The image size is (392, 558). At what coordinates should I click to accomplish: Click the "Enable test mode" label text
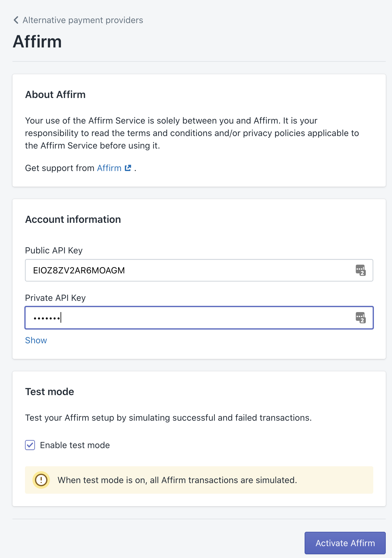point(75,445)
